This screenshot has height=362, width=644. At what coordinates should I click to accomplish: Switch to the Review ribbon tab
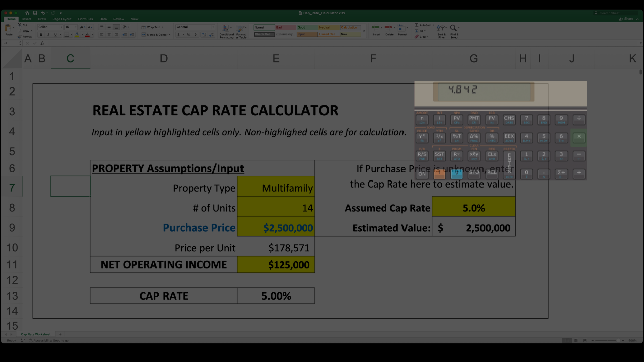coord(119,19)
